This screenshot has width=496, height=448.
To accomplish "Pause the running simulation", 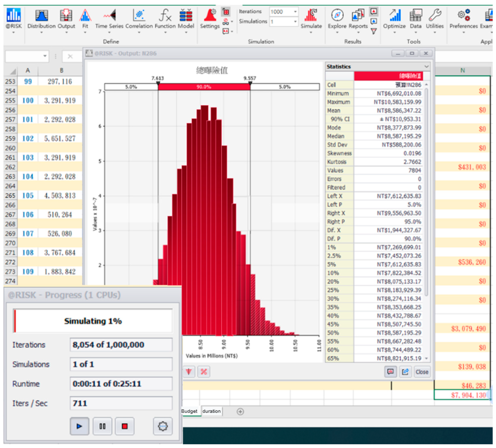I will (102, 426).
